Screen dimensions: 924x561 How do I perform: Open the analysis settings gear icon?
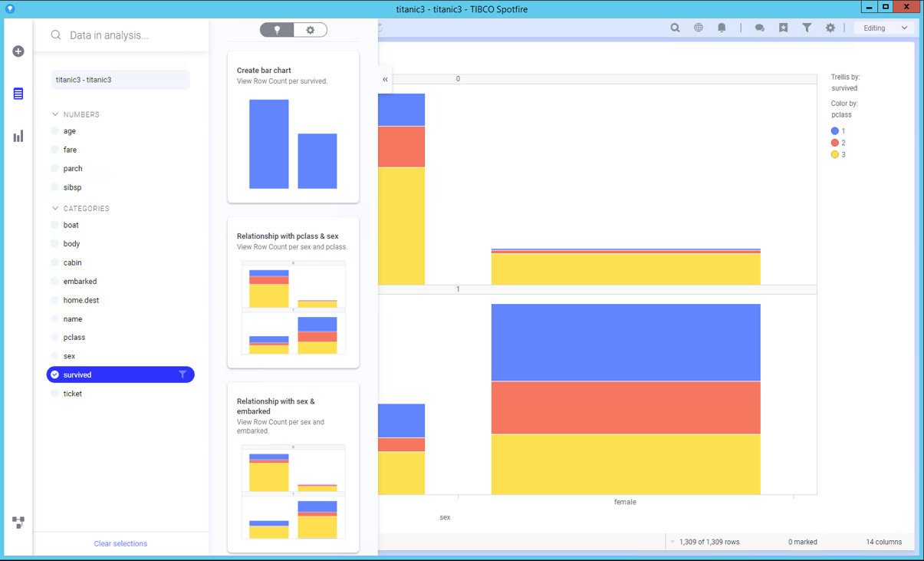point(830,27)
